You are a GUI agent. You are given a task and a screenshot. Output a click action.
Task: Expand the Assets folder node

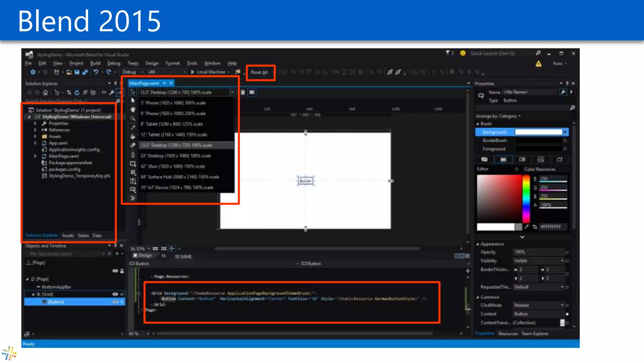35,136
